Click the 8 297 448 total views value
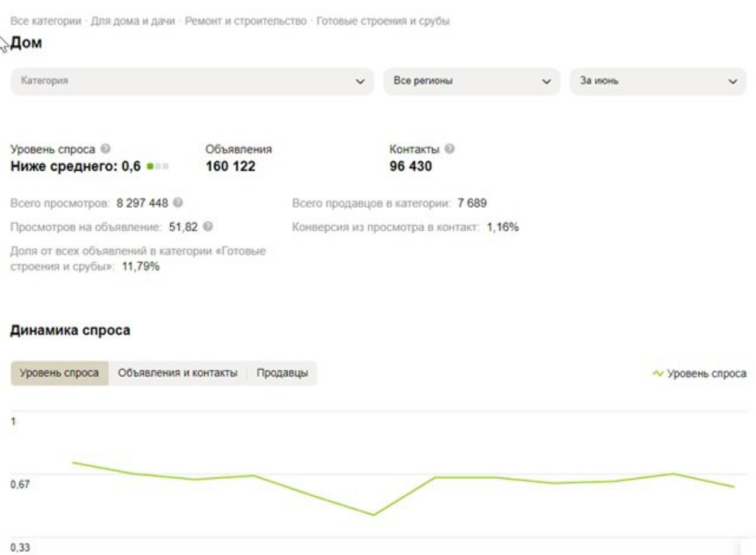This screenshot has height=555, width=756. coord(142,203)
